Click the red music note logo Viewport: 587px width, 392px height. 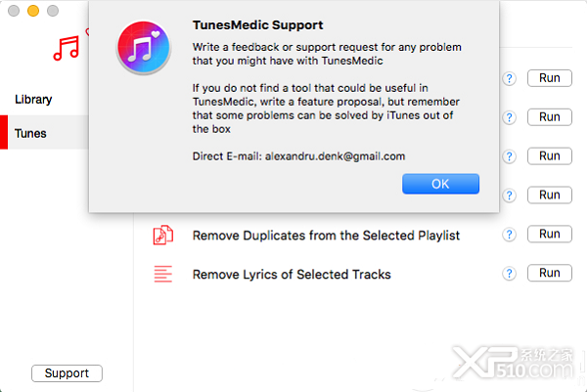pyautogui.click(x=67, y=48)
